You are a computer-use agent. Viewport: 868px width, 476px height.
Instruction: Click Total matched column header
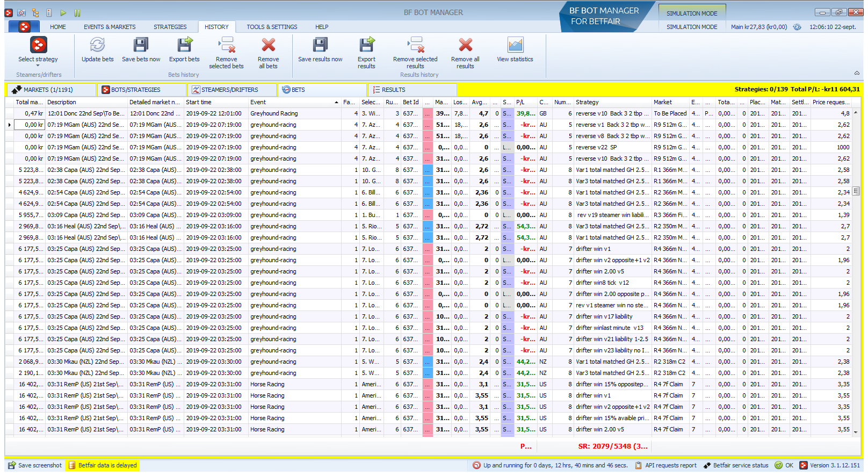(x=29, y=102)
